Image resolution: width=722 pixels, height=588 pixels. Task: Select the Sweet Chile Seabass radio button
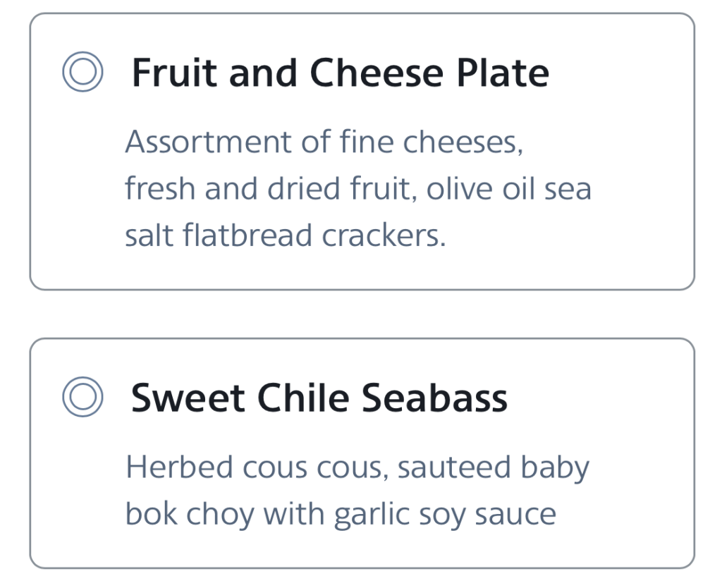[82, 397]
